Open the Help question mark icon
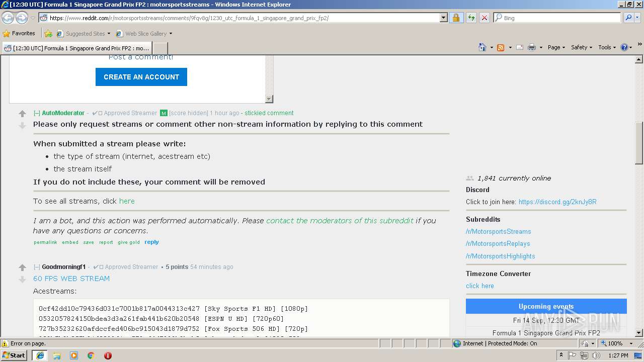 coord(624,47)
